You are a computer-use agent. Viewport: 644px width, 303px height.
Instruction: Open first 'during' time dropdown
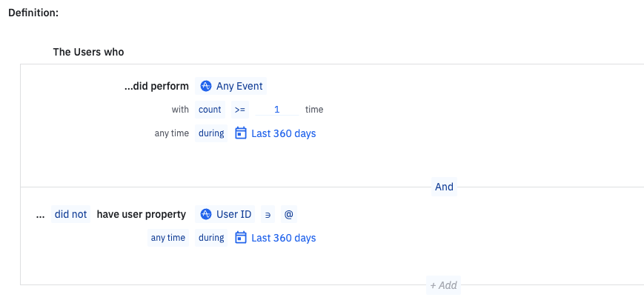[x=211, y=133]
